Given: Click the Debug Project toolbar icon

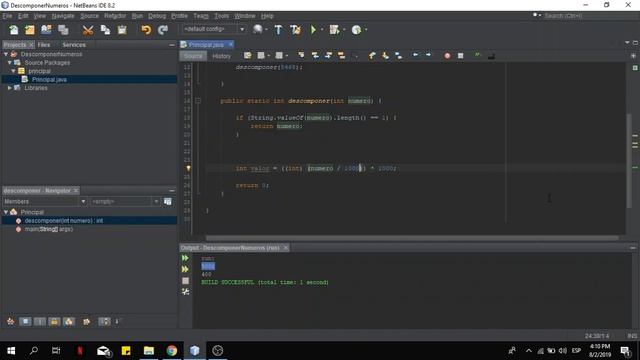Looking at the screenshot, I should (x=334, y=30).
